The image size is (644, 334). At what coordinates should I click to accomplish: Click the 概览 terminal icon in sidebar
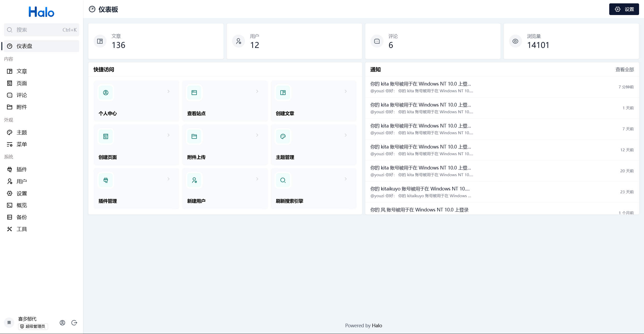tap(10, 205)
